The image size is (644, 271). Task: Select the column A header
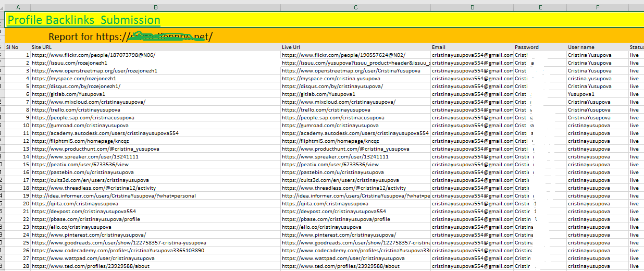[x=18, y=7]
